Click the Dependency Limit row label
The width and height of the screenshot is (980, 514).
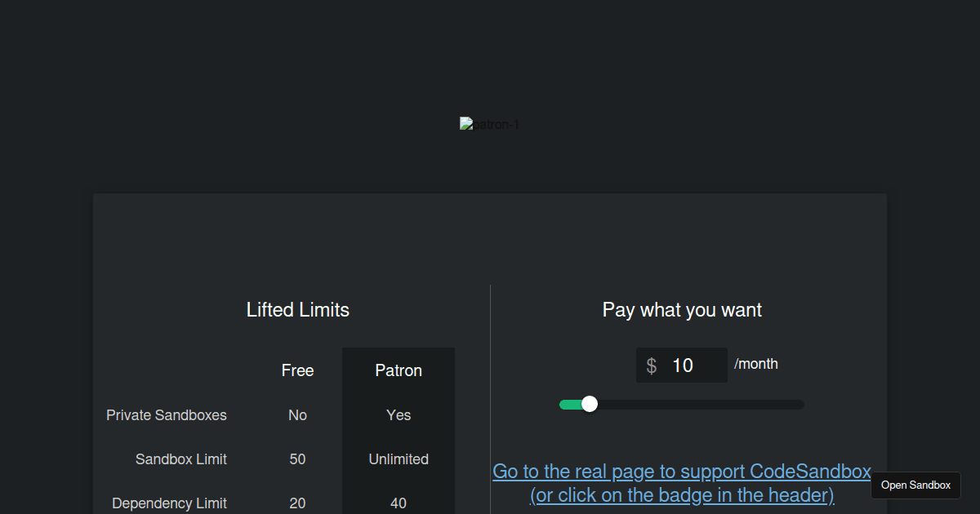[170, 503]
